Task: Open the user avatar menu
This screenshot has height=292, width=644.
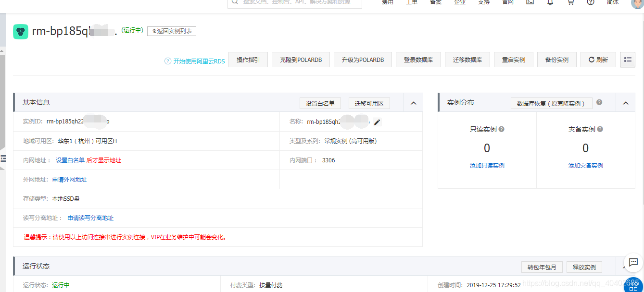Action: (637, 3)
